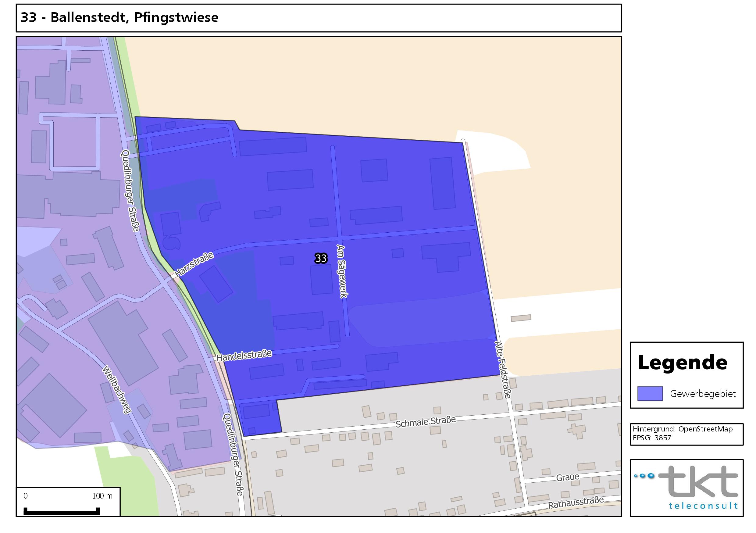Click the "Wellbachweg" street label
This screenshot has height=533, width=756.
[x=117, y=389]
